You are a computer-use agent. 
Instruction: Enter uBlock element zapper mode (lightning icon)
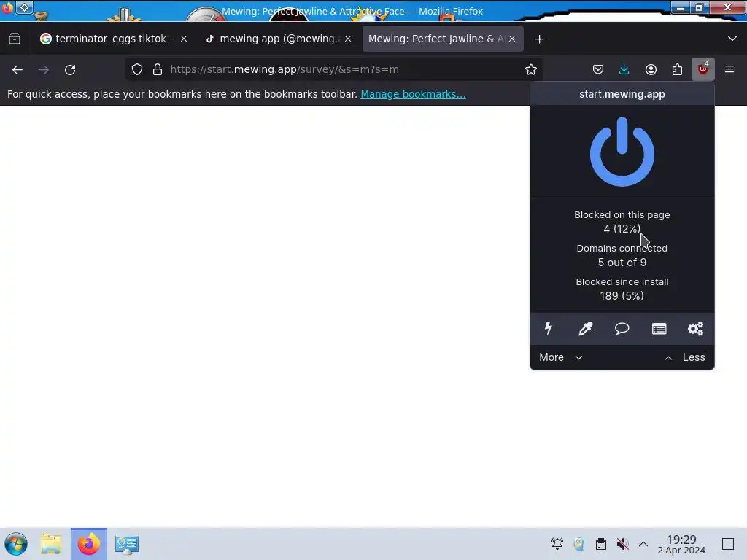click(549, 329)
